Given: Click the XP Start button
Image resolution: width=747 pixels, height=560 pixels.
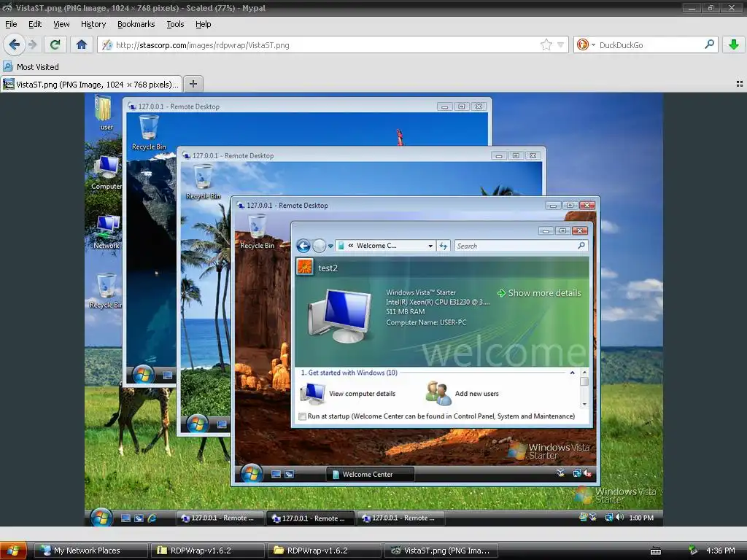Looking at the screenshot, I should [13, 551].
